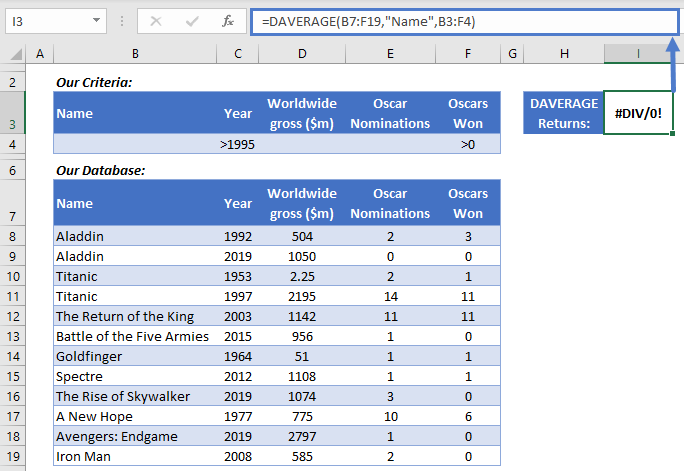Select column B header

pyautogui.click(x=135, y=54)
